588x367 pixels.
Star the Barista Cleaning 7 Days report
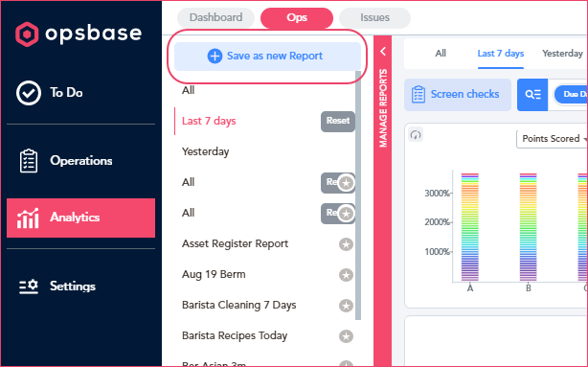[346, 306]
